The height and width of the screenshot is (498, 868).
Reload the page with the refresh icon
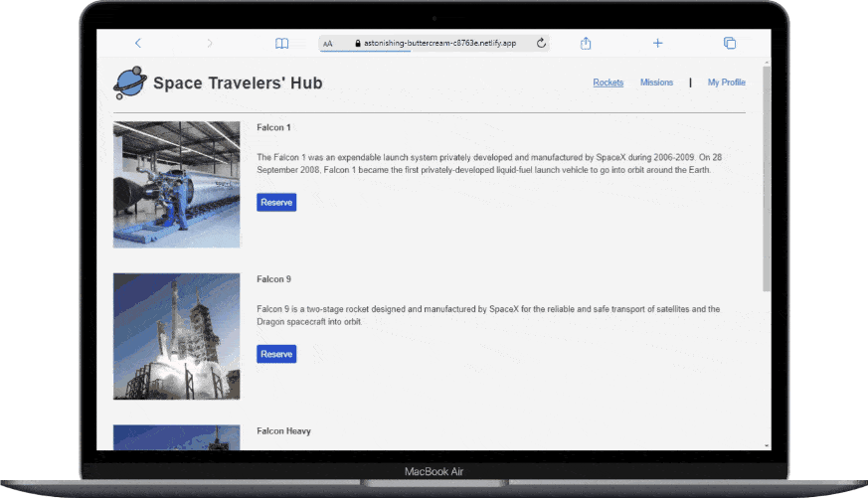542,43
